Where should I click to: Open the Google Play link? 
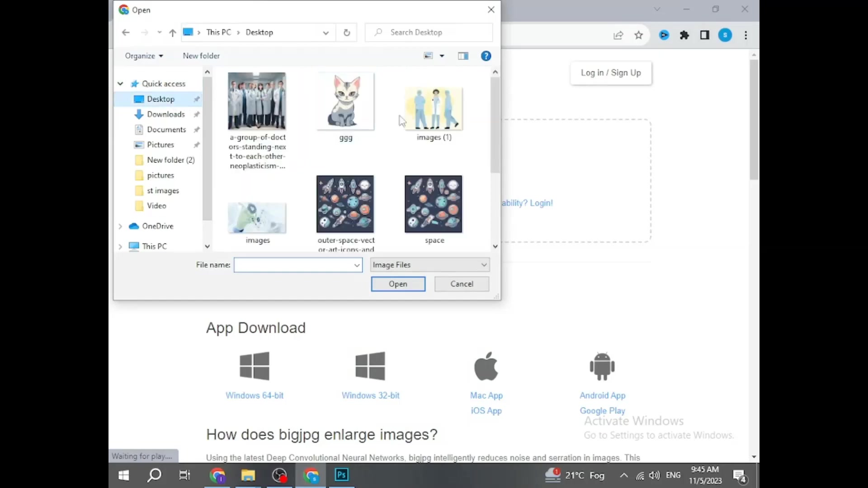pyautogui.click(x=603, y=411)
